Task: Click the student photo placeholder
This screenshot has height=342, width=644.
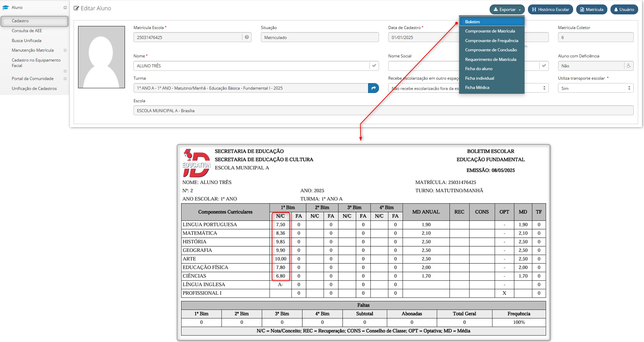Action: (x=101, y=57)
